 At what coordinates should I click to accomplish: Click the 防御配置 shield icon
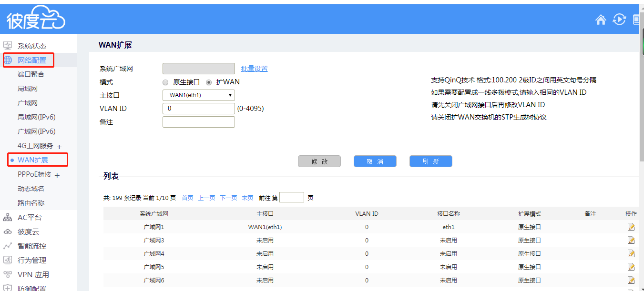pyautogui.click(x=8, y=288)
